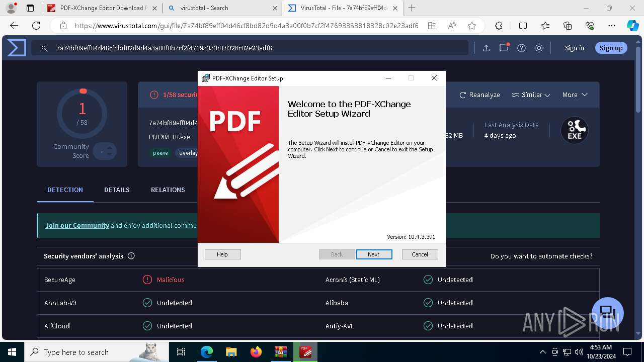Click the Reanalyze button
This screenshot has width=644, height=362.
pos(479,95)
